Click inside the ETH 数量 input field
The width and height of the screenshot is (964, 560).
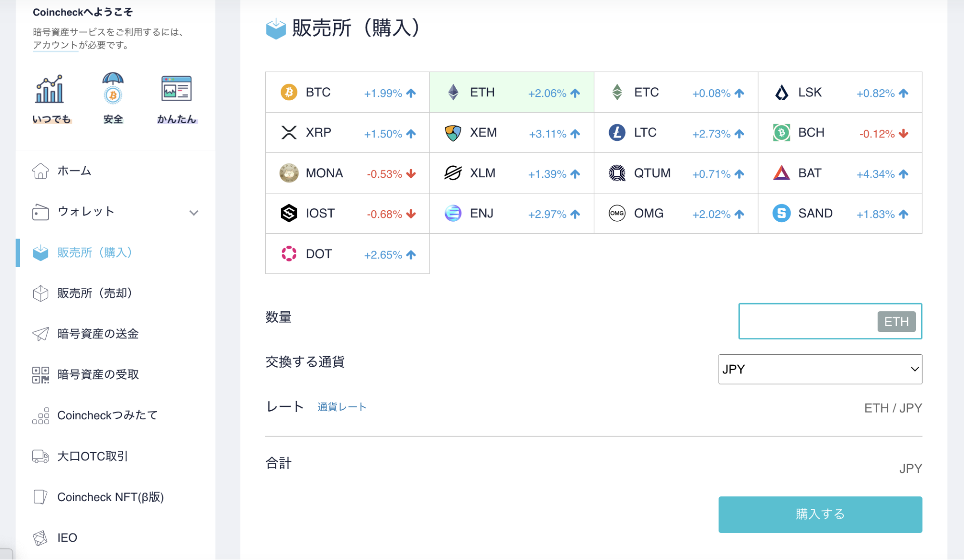point(810,321)
